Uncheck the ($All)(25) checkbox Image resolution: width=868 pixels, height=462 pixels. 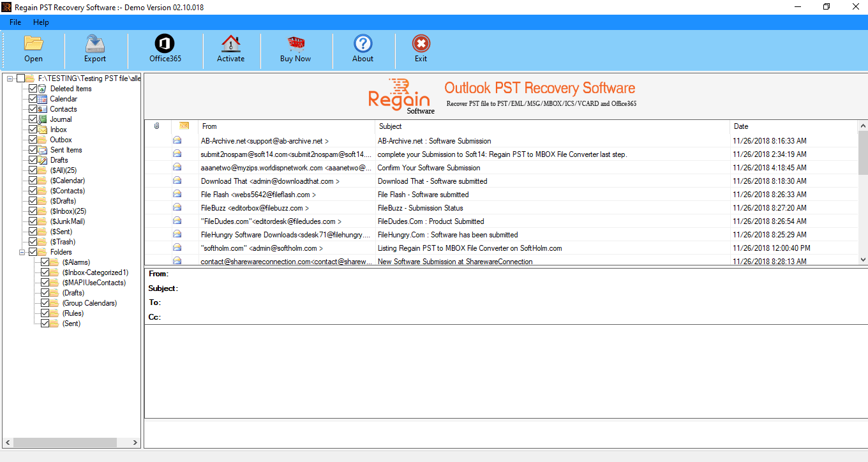point(33,170)
